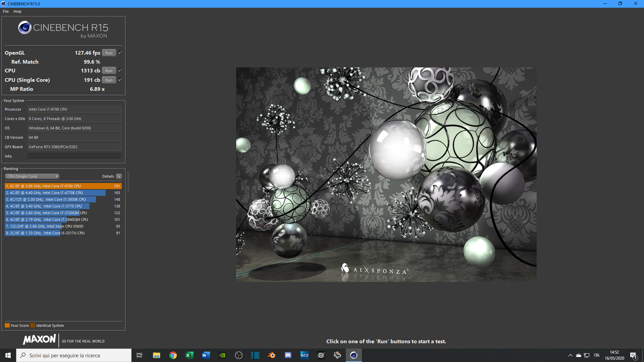Select the Intel Core i7-3720QM ranking row
The height and width of the screenshot is (362, 644).
coord(63,213)
